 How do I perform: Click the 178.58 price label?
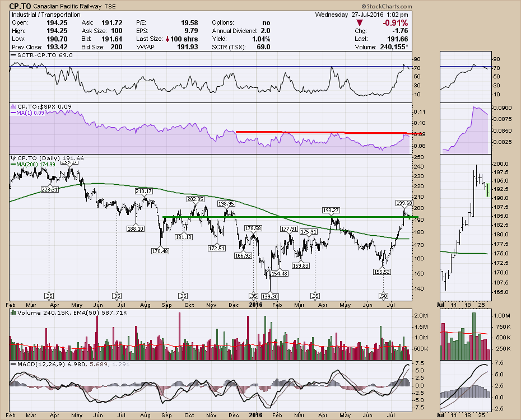pyautogui.click(x=253, y=228)
